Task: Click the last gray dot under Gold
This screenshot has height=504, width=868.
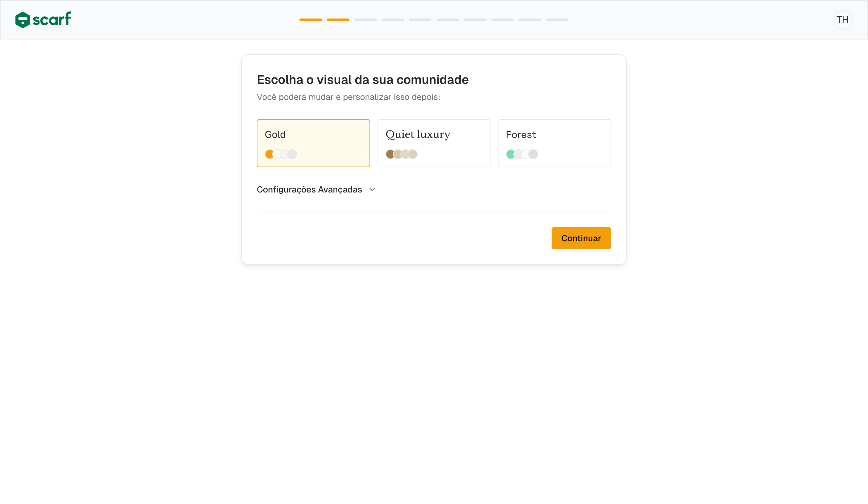Action: point(292,154)
